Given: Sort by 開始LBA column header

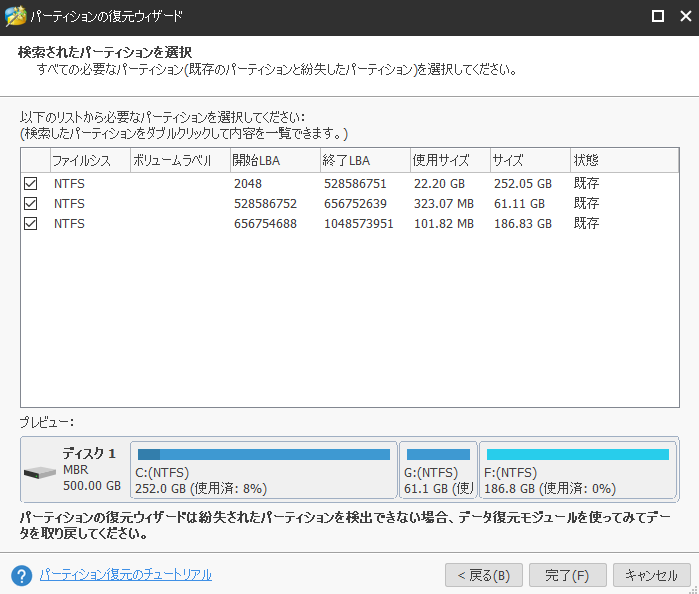Looking at the screenshot, I should 275,160.
